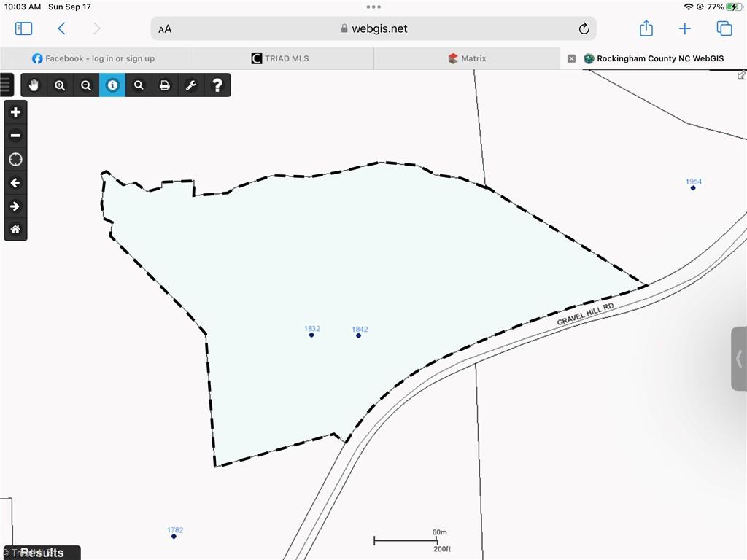
Task: Open the wrench tools menu
Action: (x=191, y=85)
